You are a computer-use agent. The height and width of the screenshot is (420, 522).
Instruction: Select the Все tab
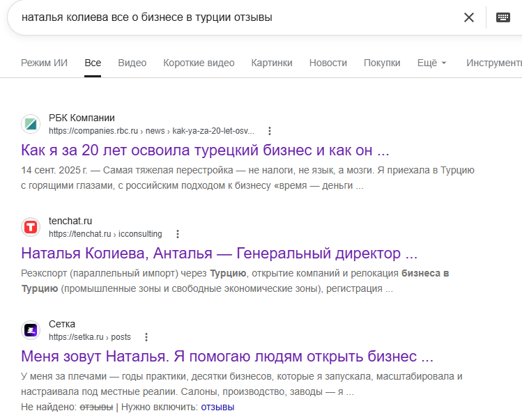[93, 63]
